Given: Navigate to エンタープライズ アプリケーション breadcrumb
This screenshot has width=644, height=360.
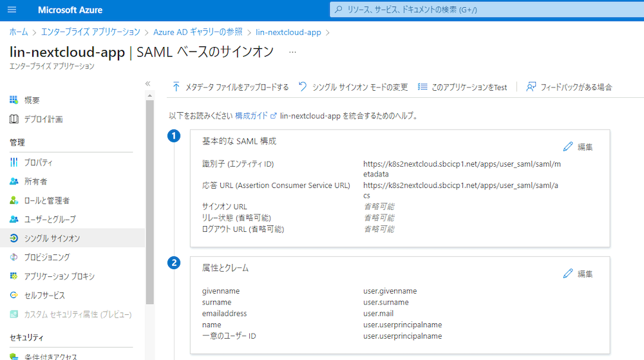Looking at the screenshot, I should click(90, 32).
